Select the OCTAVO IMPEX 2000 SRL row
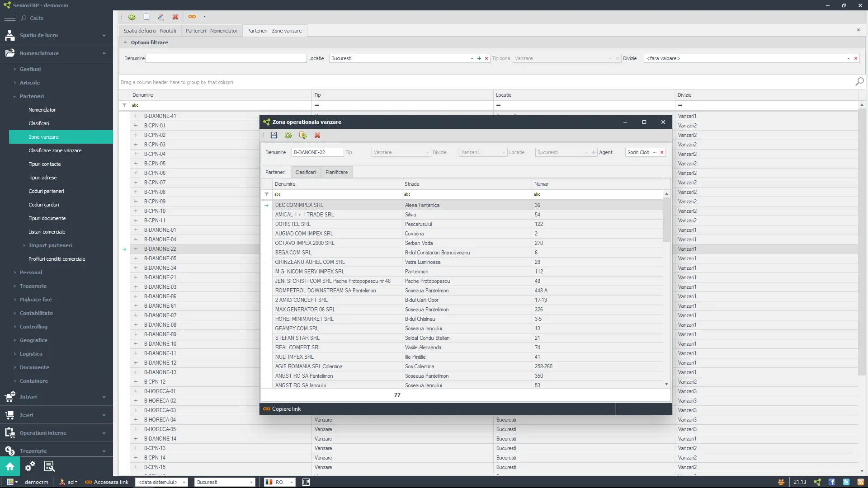 [x=467, y=243]
